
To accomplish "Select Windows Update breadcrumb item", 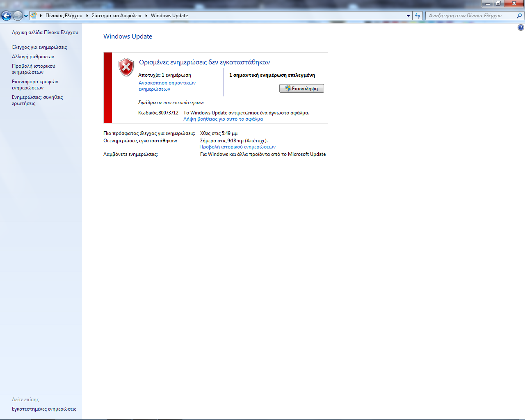I will click(169, 16).
